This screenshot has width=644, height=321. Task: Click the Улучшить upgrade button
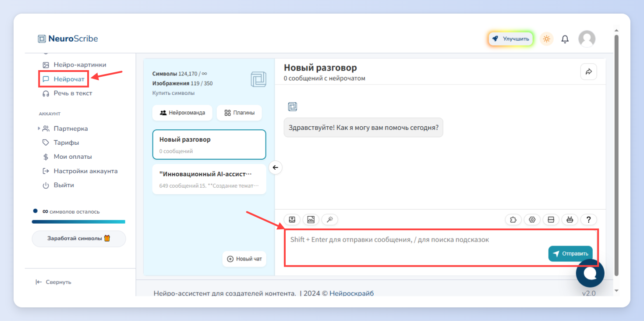point(511,39)
